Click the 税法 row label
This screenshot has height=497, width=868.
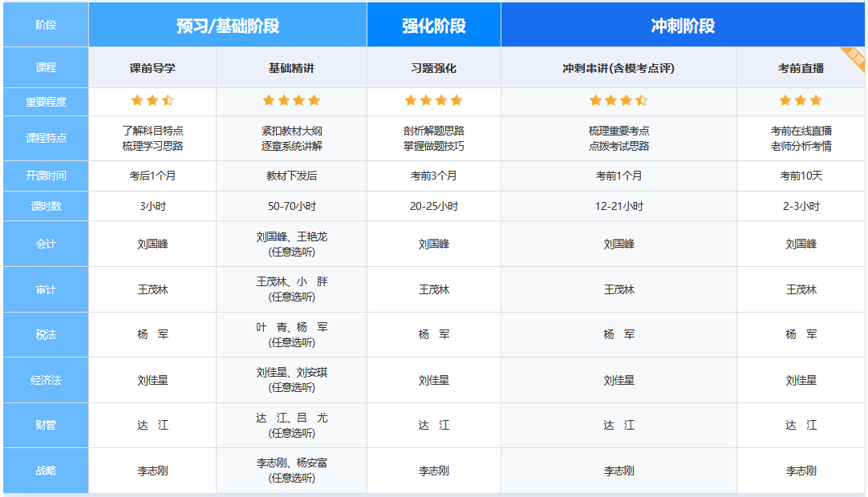point(46,334)
